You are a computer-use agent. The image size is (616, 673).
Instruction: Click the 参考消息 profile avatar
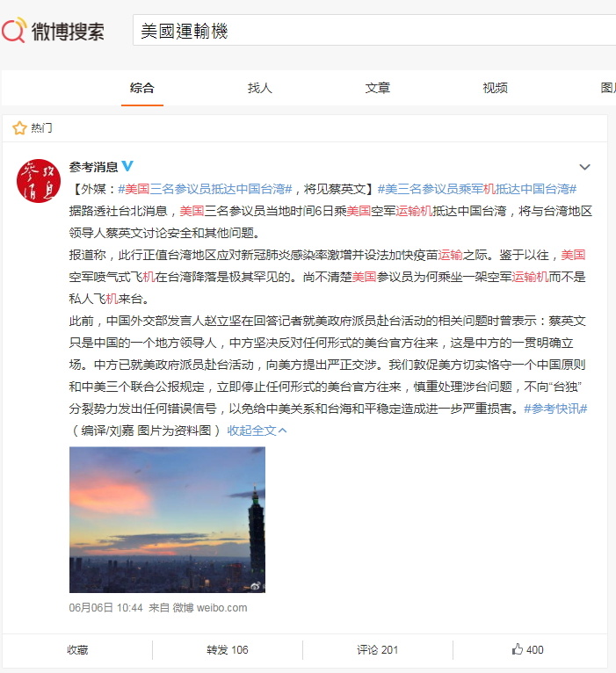click(38, 181)
